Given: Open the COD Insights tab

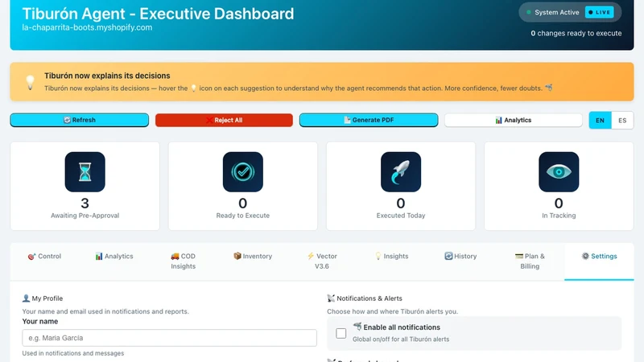Looking at the screenshot, I should click(184, 261).
